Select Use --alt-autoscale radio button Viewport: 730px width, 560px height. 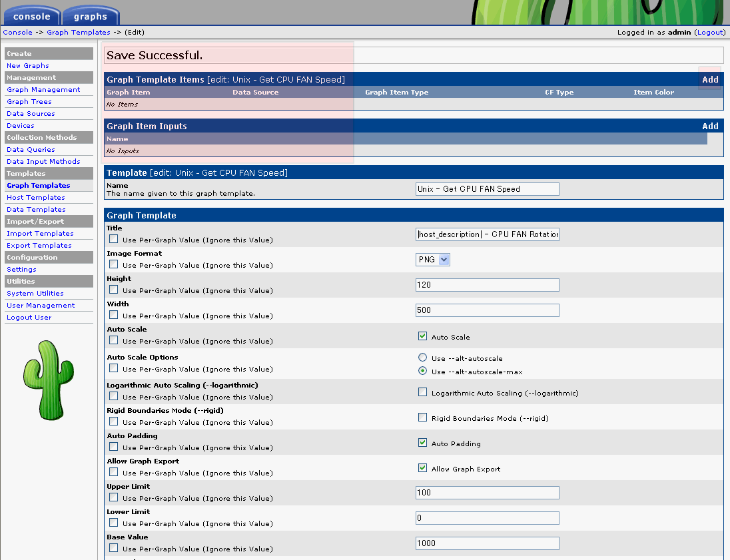click(x=422, y=358)
